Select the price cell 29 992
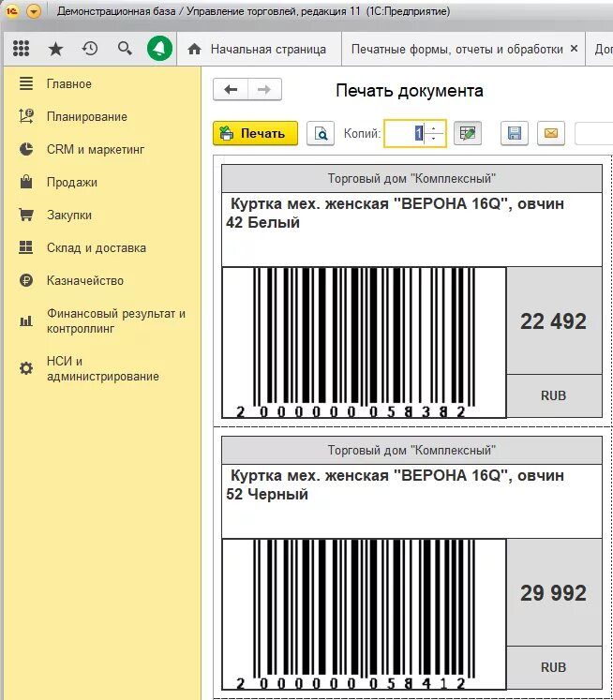 [554, 593]
